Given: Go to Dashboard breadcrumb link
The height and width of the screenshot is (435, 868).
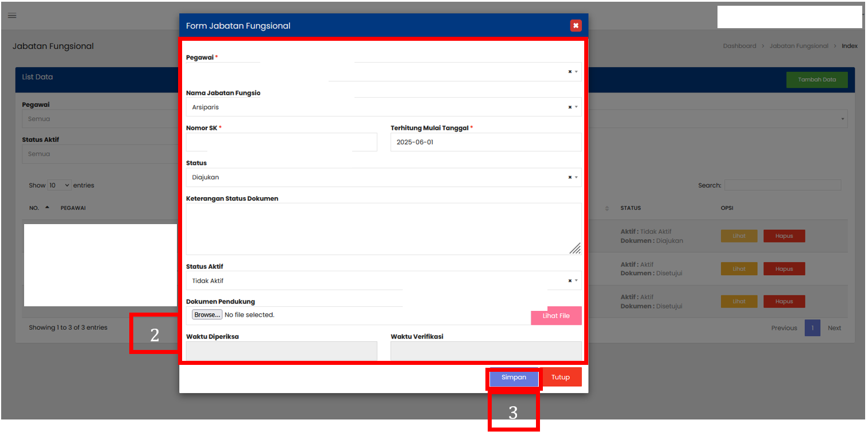Looking at the screenshot, I should pyautogui.click(x=739, y=46).
